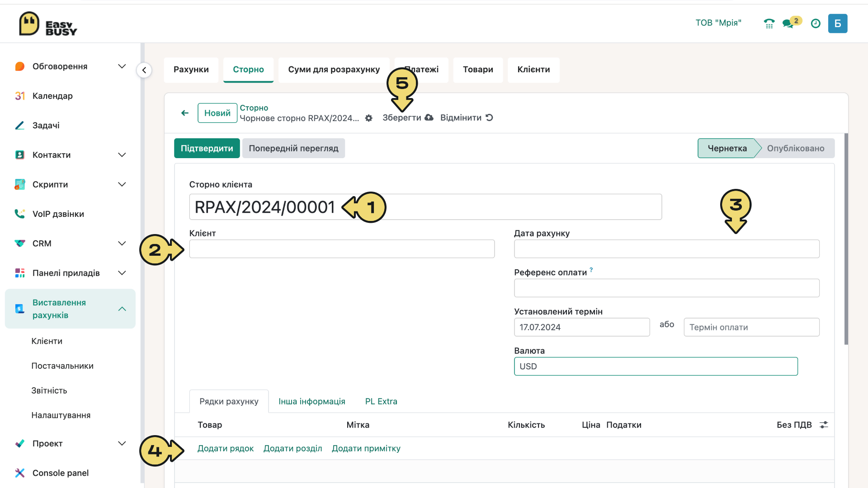Image resolution: width=868 pixels, height=488 pixels.
Task: Open Клієнти submenu in sidebar
Action: pyautogui.click(x=47, y=341)
